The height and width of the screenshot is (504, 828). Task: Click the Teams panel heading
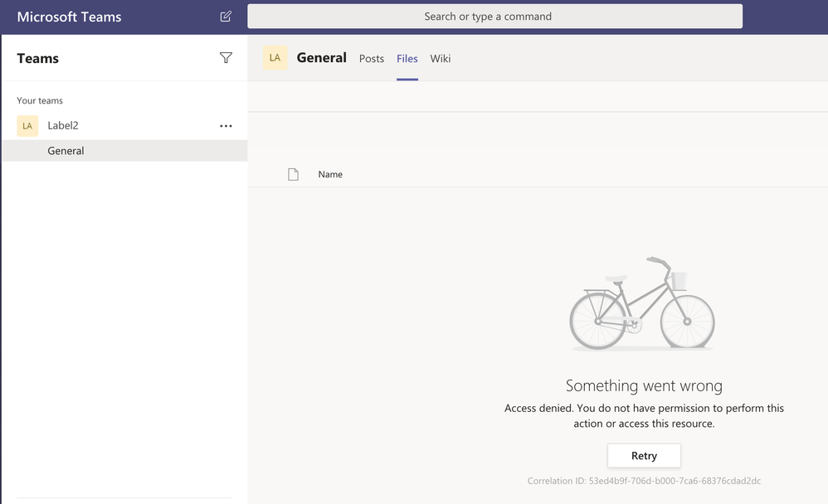37,59
